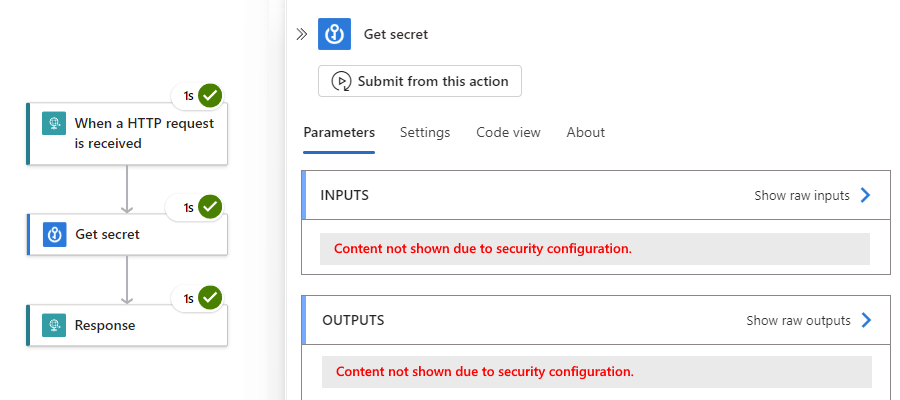Viewport: 900px width, 400px height.
Task: Switch to the Settings tab
Action: [x=425, y=132]
